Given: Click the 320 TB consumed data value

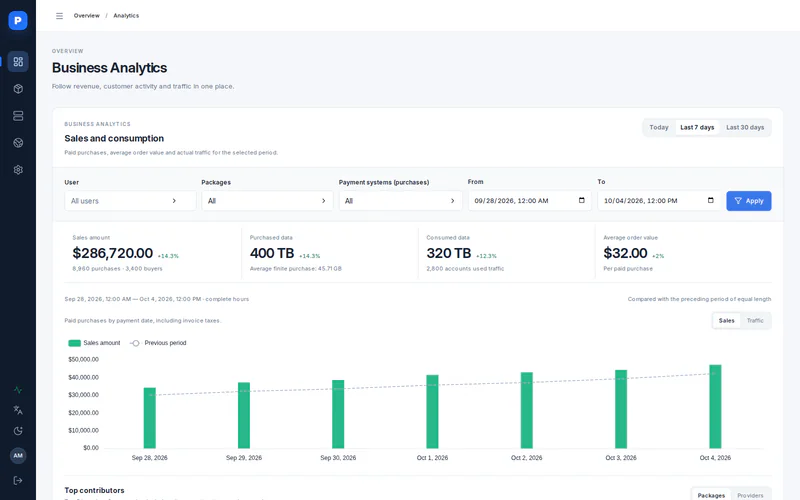Looking at the screenshot, I should (x=448, y=253).
